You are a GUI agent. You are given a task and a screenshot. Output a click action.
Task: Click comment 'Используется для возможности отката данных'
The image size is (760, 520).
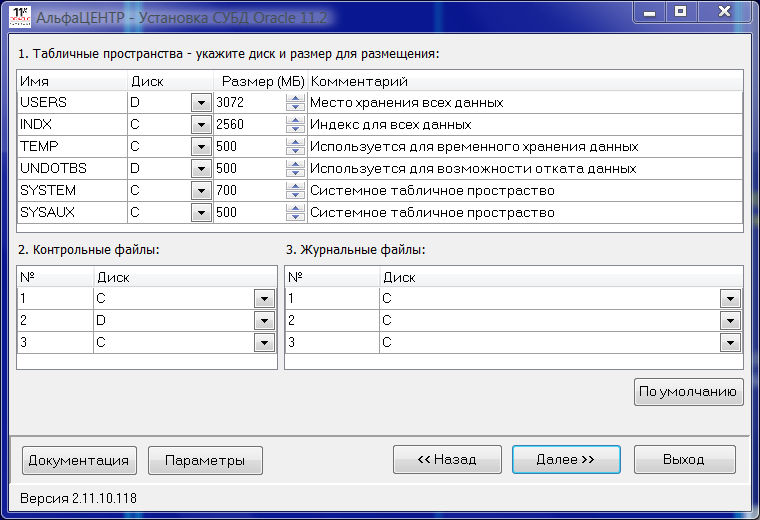point(473,169)
